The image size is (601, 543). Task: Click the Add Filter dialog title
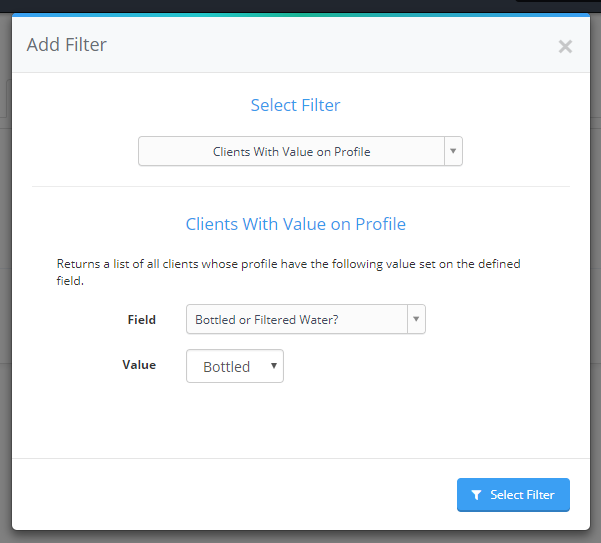[x=66, y=44]
